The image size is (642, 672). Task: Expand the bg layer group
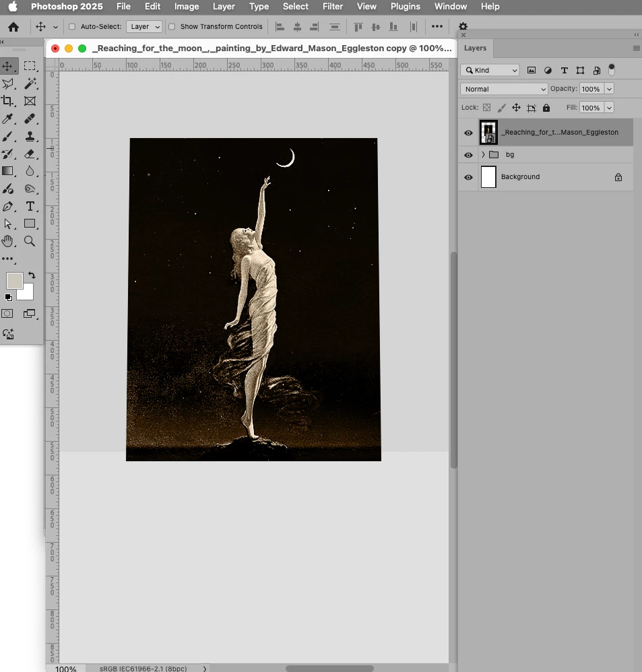pyautogui.click(x=483, y=154)
